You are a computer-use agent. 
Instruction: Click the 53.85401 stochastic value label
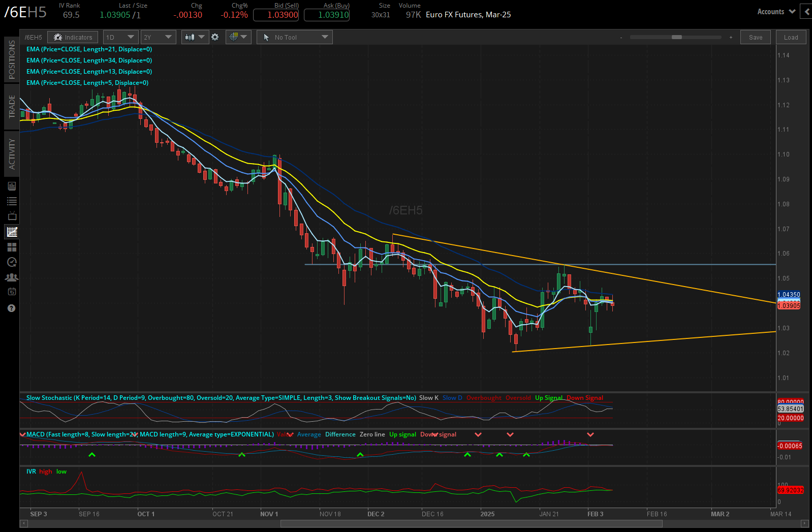(791, 409)
